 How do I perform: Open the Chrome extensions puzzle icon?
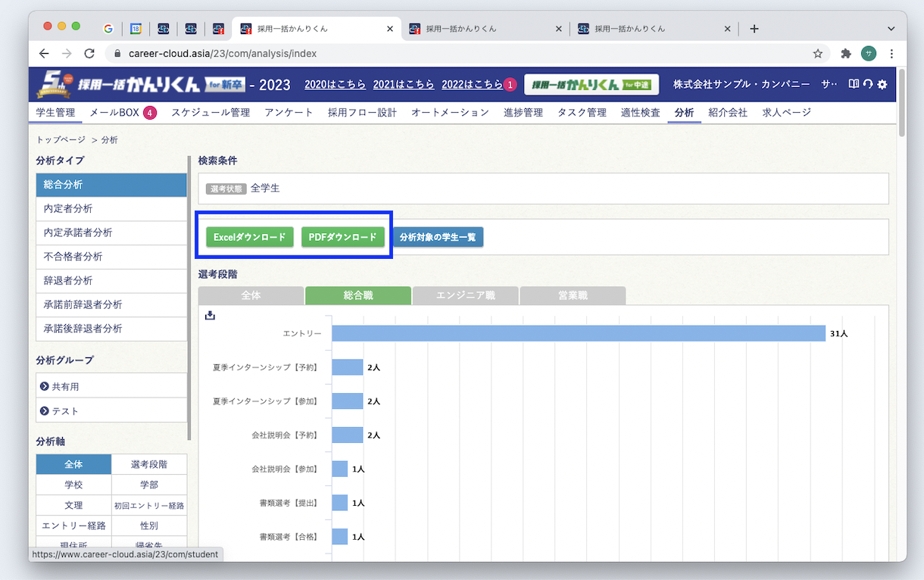(846, 54)
